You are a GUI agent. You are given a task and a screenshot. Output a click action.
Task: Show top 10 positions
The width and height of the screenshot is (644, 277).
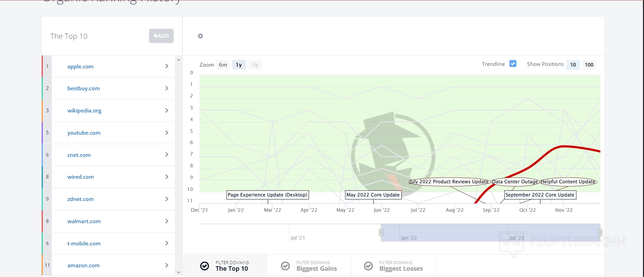click(x=573, y=65)
